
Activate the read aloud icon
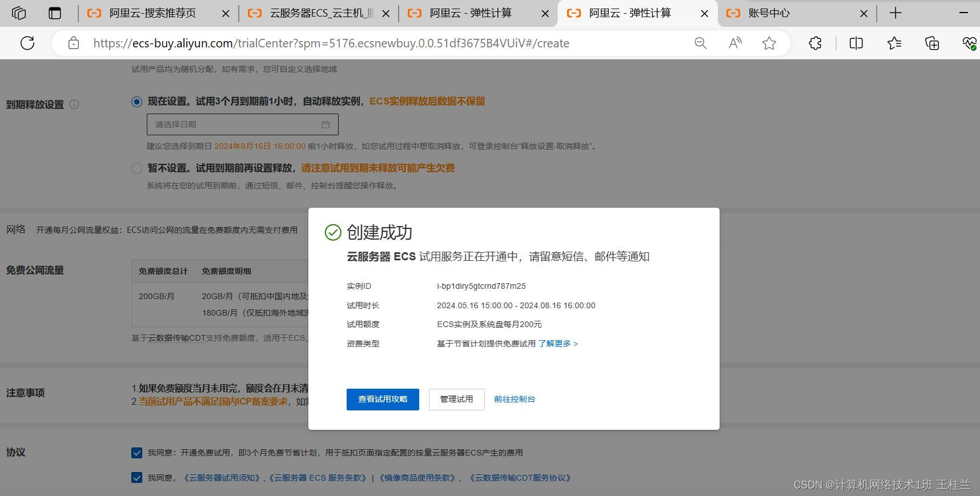[x=735, y=43]
